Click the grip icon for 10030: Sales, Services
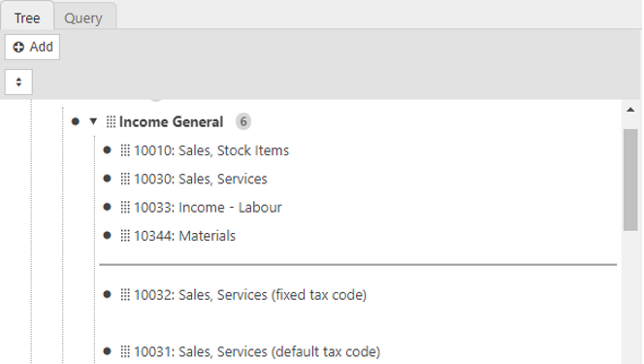Image resolution: width=644 pixels, height=364 pixels. [x=125, y=179]
